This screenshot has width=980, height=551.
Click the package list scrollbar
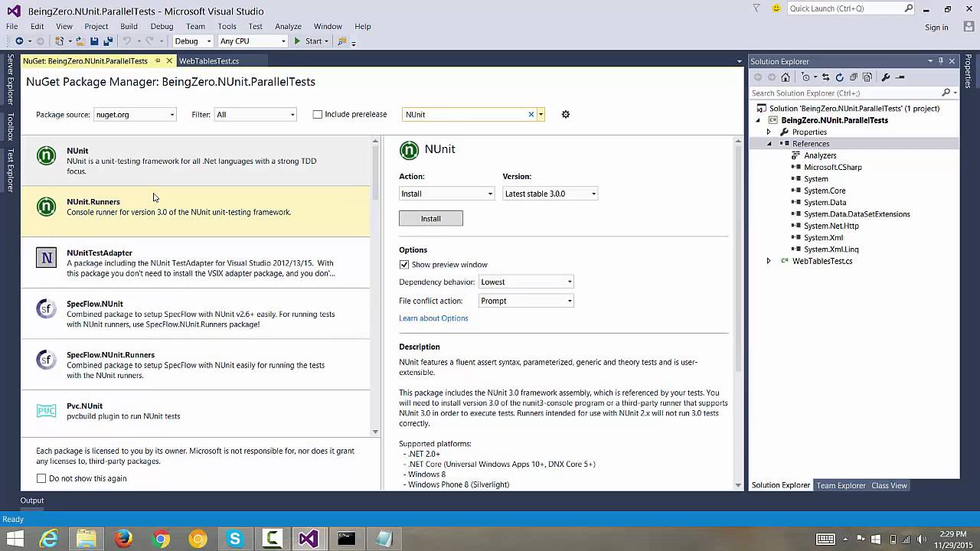[375, 171]
